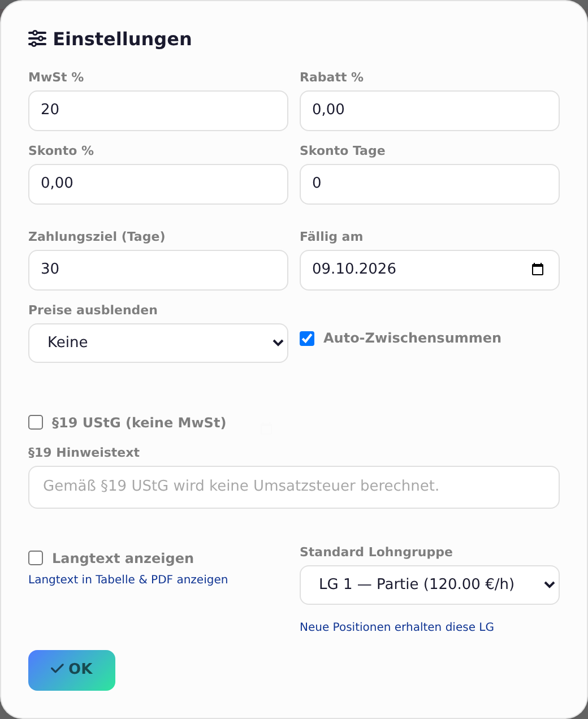588x719 pixels.
Task: Select the Zahlungsziel (Tage) input
Action: pyautogui.click(x=158, y=270)
